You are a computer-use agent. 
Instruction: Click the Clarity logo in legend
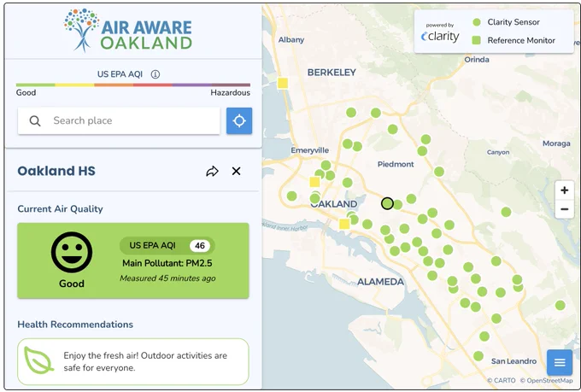[x=440, y=33]
